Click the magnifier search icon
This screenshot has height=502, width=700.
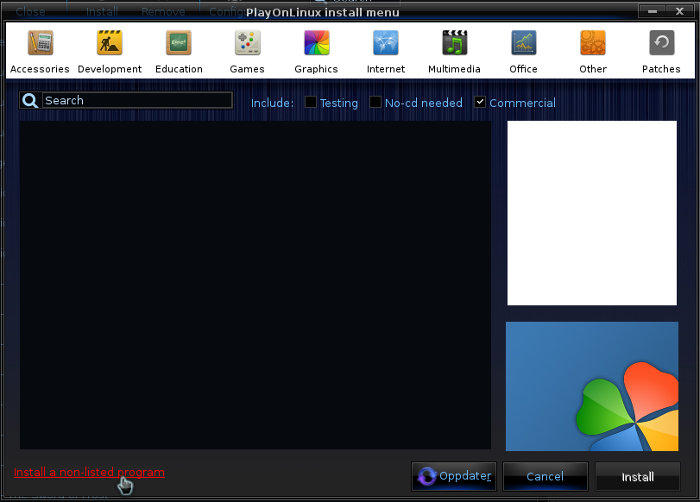tap(30, 100)
